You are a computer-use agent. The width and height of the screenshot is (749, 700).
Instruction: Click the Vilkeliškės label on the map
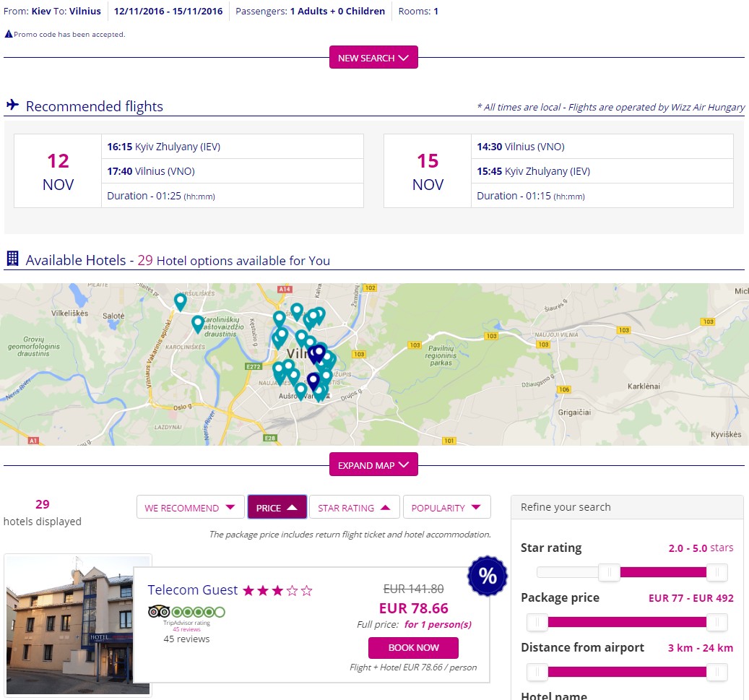(70, 313)
